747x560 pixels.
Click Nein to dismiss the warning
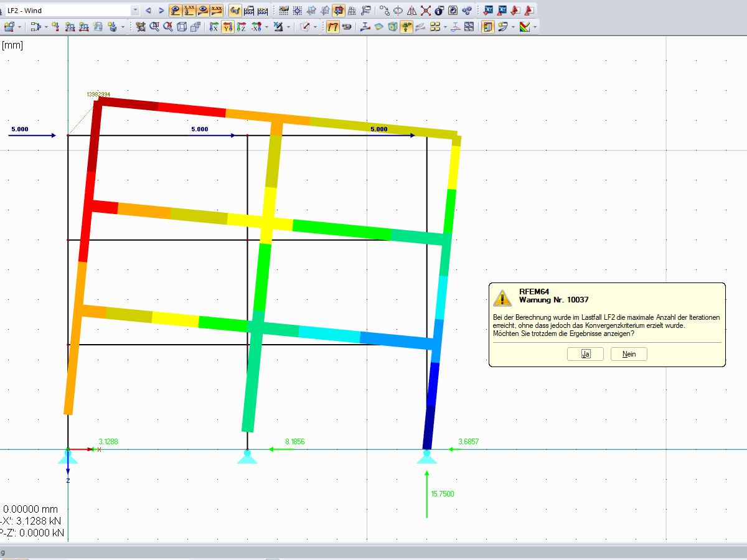point(629,354)
